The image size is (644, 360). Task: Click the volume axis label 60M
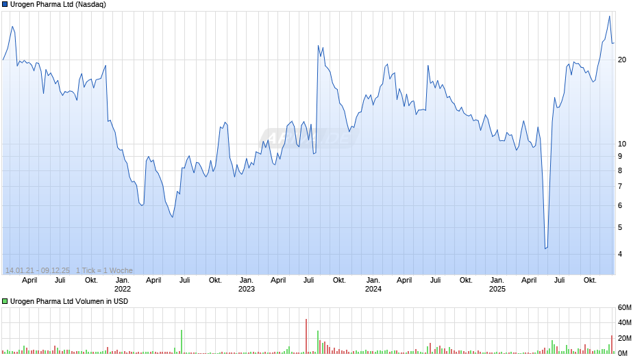click(625, 307)
